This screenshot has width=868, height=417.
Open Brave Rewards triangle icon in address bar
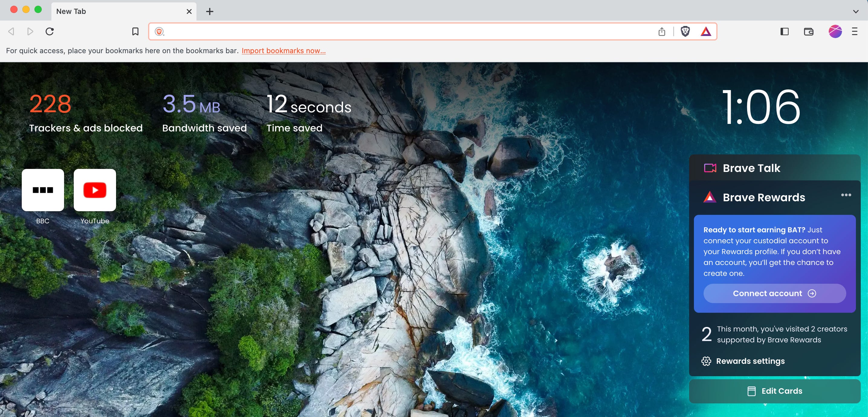(x=706, y=31)
